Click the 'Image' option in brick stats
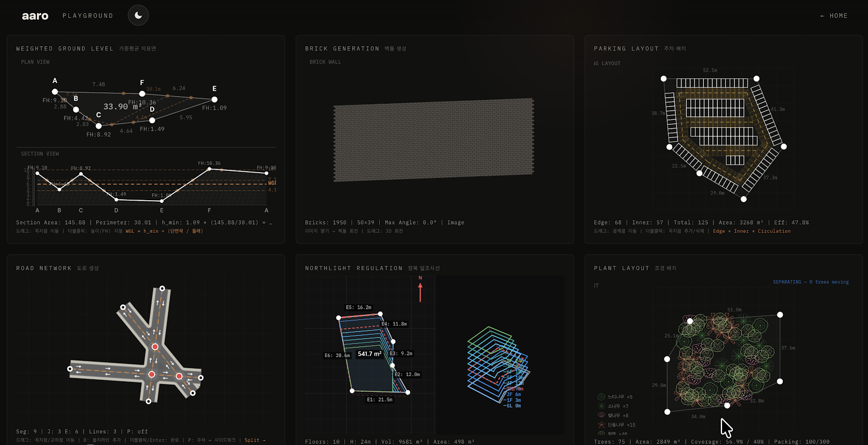Screen dimensions: 868x445 [456, 223]
